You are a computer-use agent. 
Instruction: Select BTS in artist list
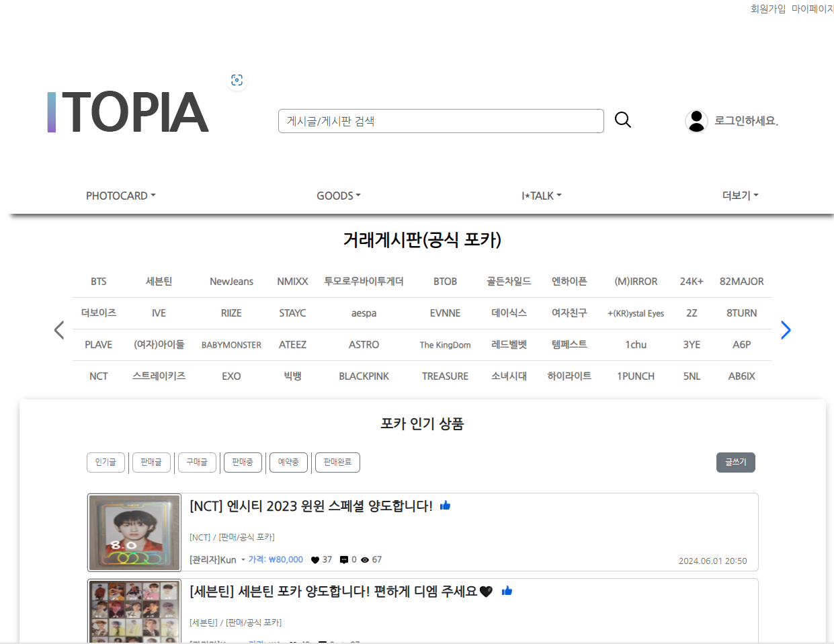[99, 282]
